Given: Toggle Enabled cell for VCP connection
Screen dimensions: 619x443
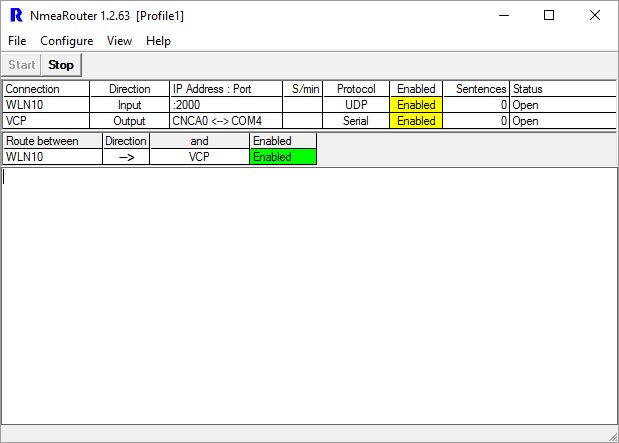Looking at the screenshot, I should click(416, 121).
